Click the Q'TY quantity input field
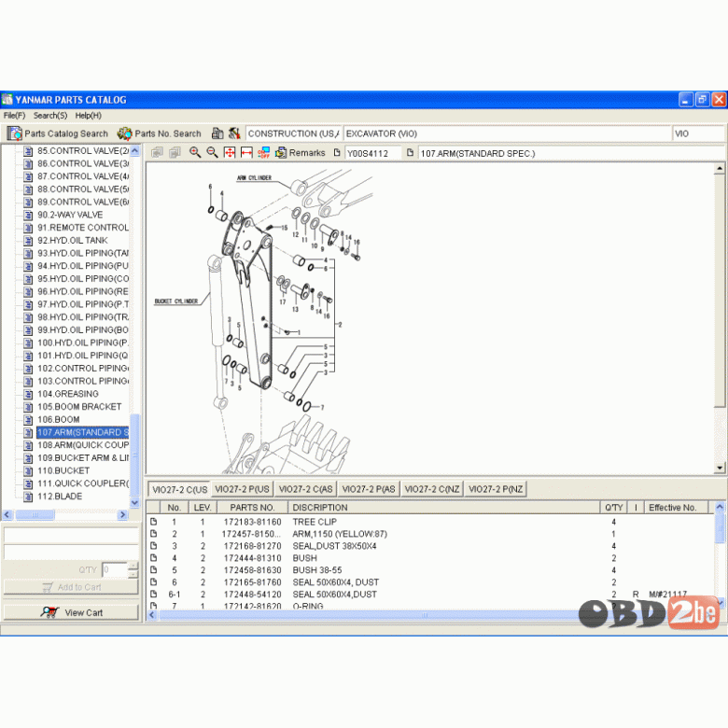This screenshot has width=728, height=728. point(114,569)
